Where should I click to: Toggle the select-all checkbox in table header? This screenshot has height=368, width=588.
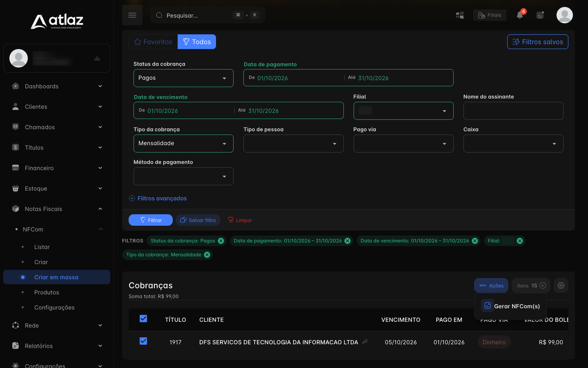click(x=143, y=319)
